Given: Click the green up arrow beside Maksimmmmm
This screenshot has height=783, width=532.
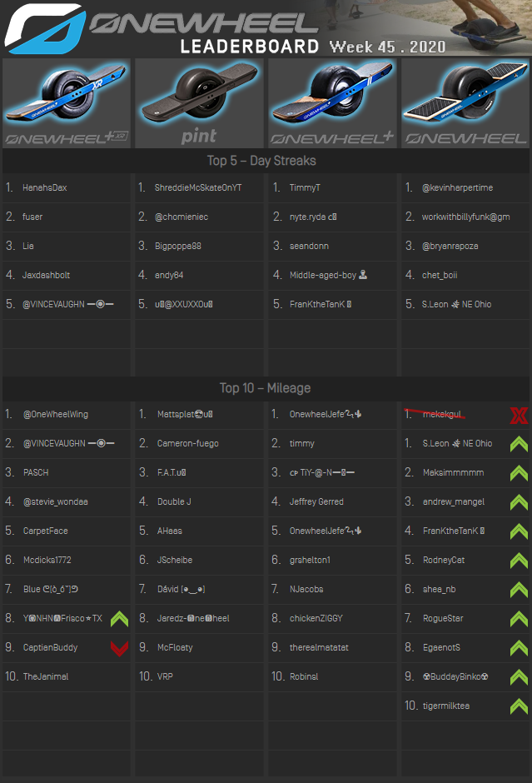Looking at the screenshot, I should click(518, 473).
